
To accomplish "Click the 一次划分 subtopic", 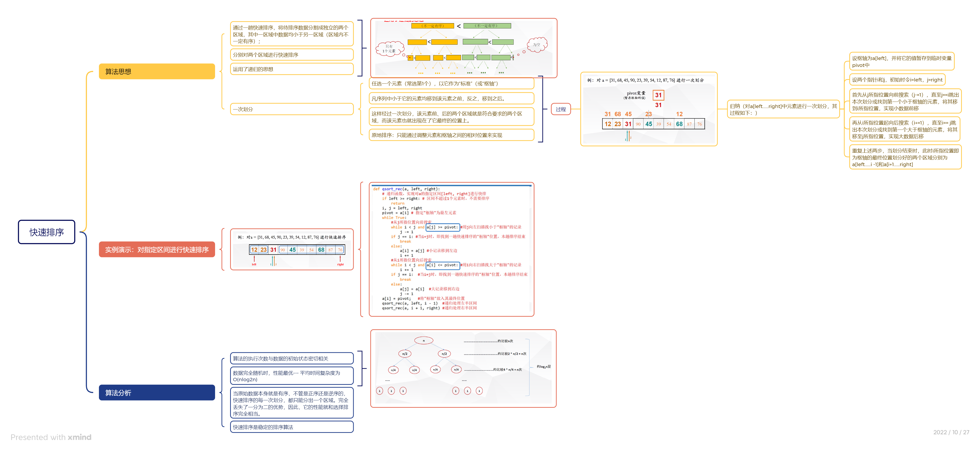I will click(291, 109).
